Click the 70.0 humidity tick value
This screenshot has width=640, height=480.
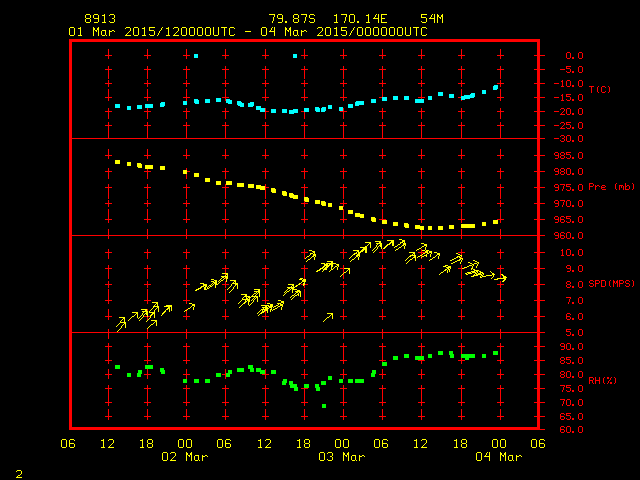[571, 403]
